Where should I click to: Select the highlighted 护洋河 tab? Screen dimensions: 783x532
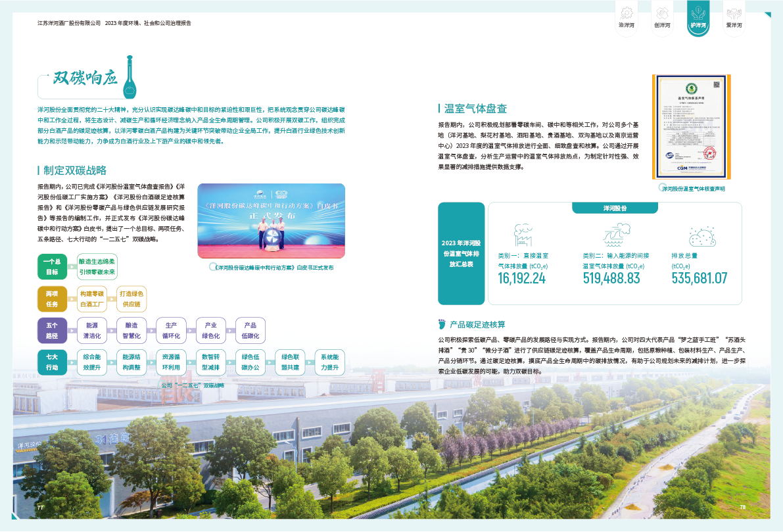point(698,18)
